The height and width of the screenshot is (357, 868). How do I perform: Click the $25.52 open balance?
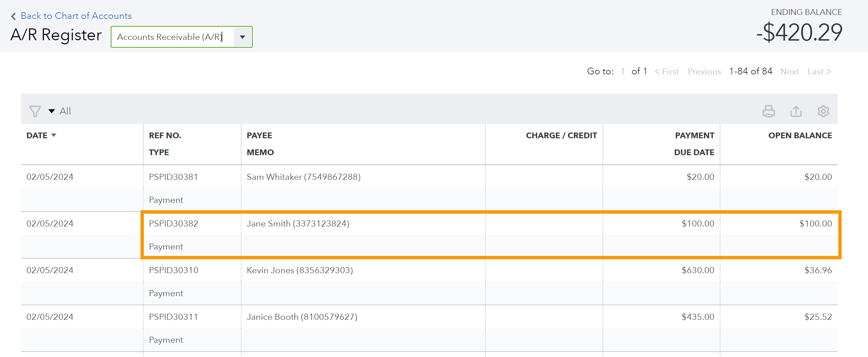pos(818,317)
